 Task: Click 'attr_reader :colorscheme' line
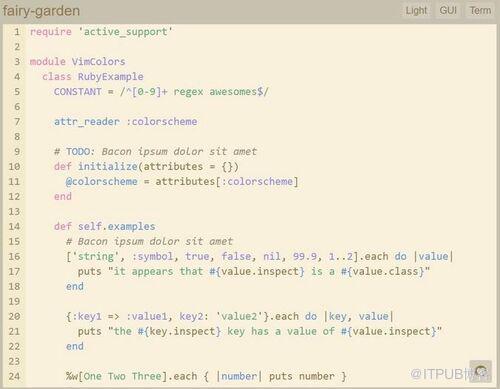click(x=125, y=122)
